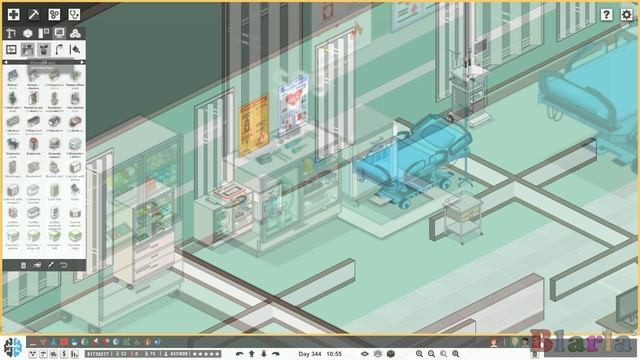Rotate view counter-clockwise with left curved arrow
This screenshot has height=360, width=640.
(x=240, y=354)
